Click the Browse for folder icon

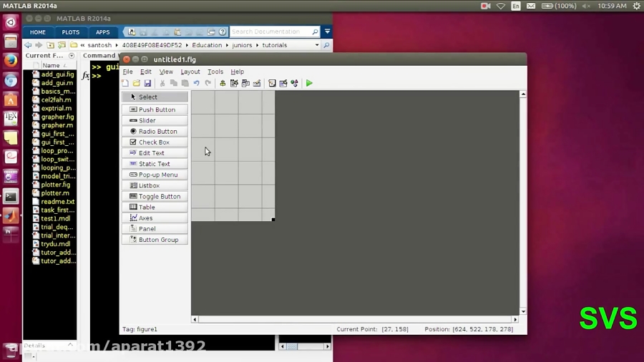pyautogui.click(x=62, y=45)
